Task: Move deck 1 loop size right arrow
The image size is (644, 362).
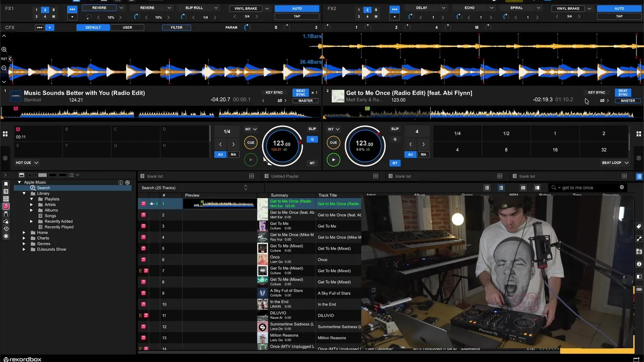Action: click(233, 144)
